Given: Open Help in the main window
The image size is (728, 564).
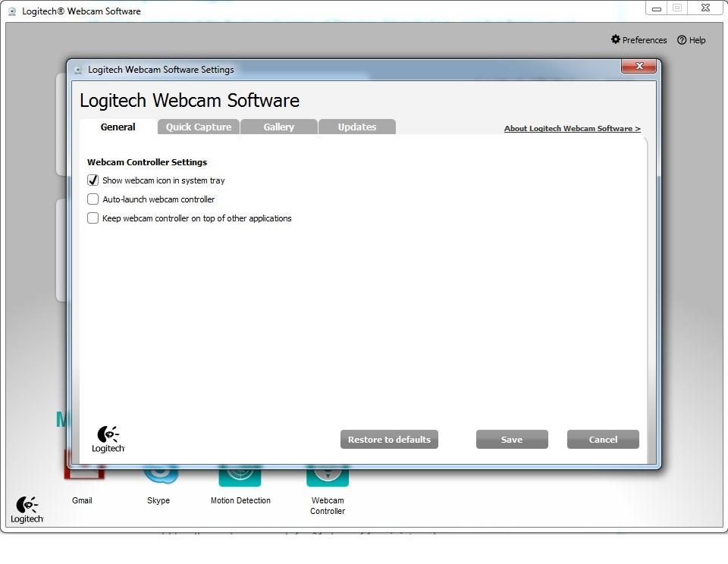Looking at the screenshot, I should point(692,40).
